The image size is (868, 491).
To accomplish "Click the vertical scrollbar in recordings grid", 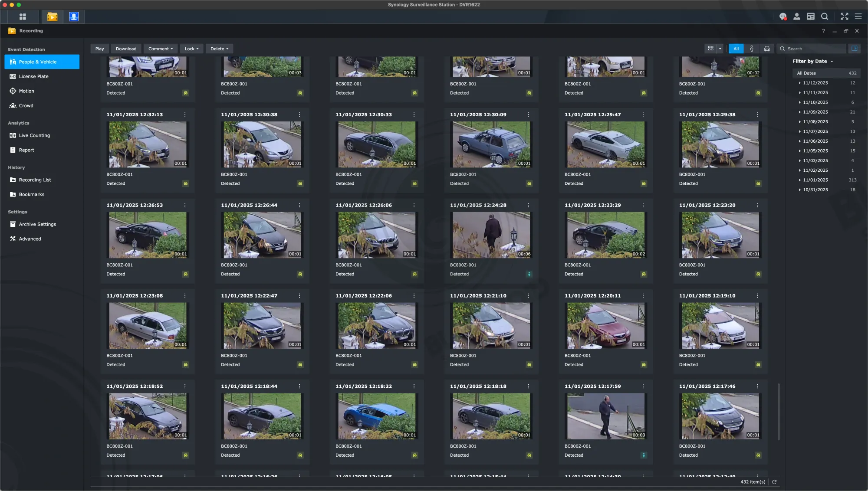I will click(x=779, y=411).
